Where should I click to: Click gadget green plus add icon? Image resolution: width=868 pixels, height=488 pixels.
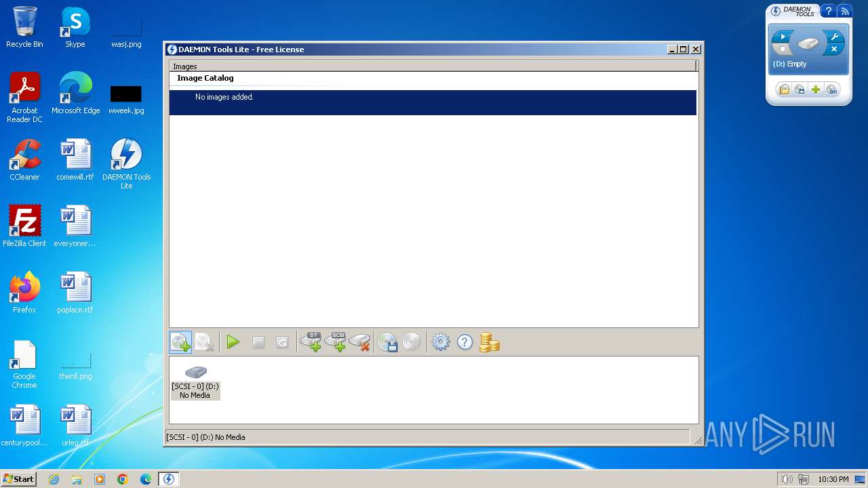[816, 89]
